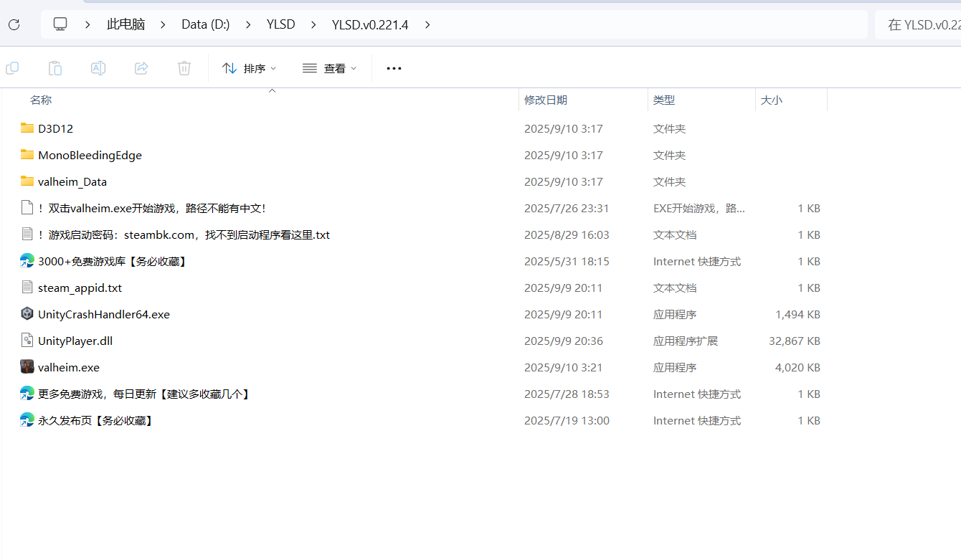Go to the YLSD breadcrumb folder
961x560 pixels.
[281, 24]
